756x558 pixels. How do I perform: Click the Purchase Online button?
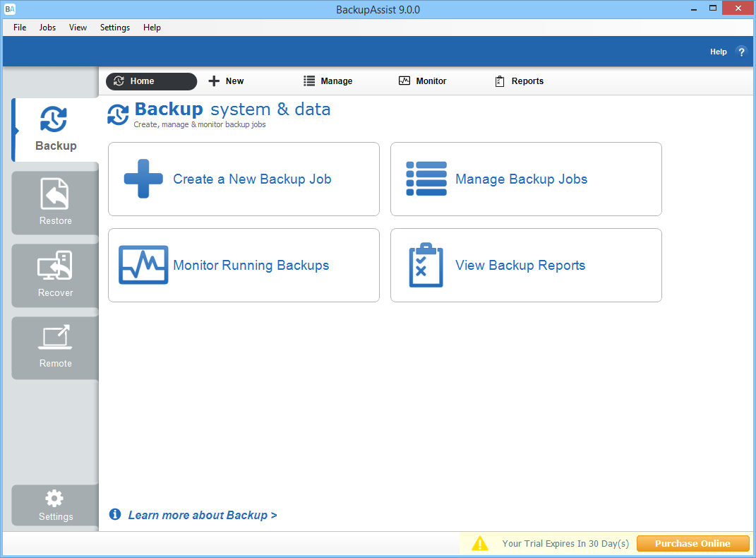[692, 543]
